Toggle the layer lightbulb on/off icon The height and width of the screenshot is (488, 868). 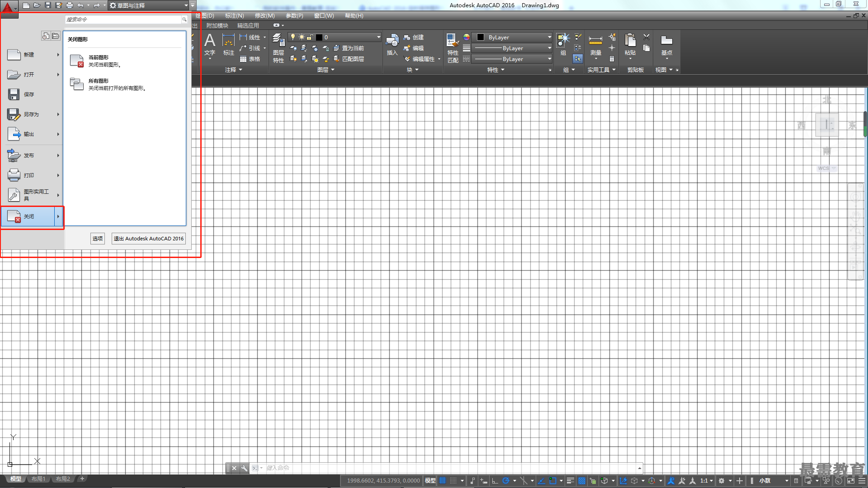[x=292, y=37]
